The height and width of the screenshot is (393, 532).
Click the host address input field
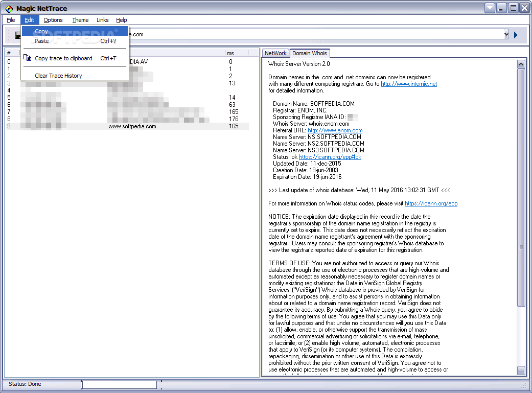(315, 34)
